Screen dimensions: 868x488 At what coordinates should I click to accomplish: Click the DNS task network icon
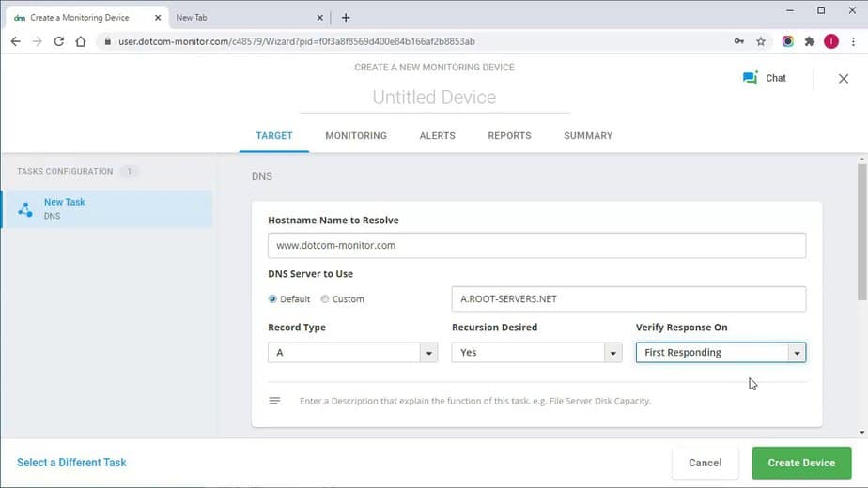coord(25,209)
